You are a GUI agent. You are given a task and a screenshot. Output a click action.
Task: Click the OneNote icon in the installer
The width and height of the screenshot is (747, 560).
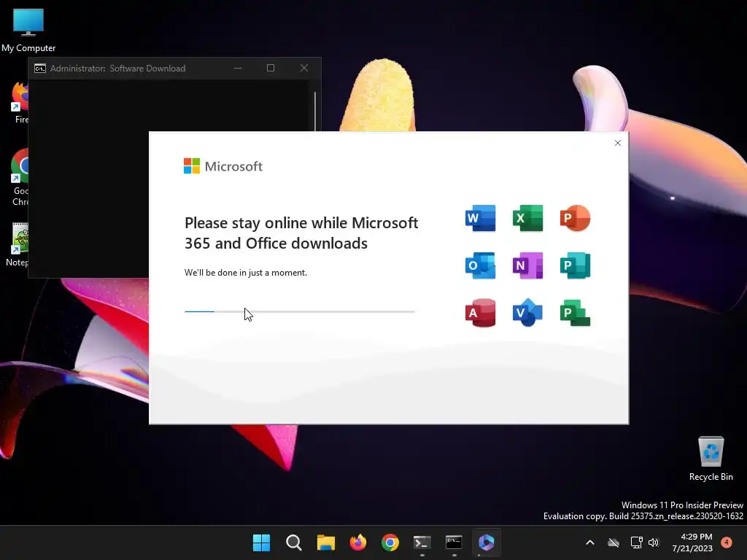click(x=527, y=265)
